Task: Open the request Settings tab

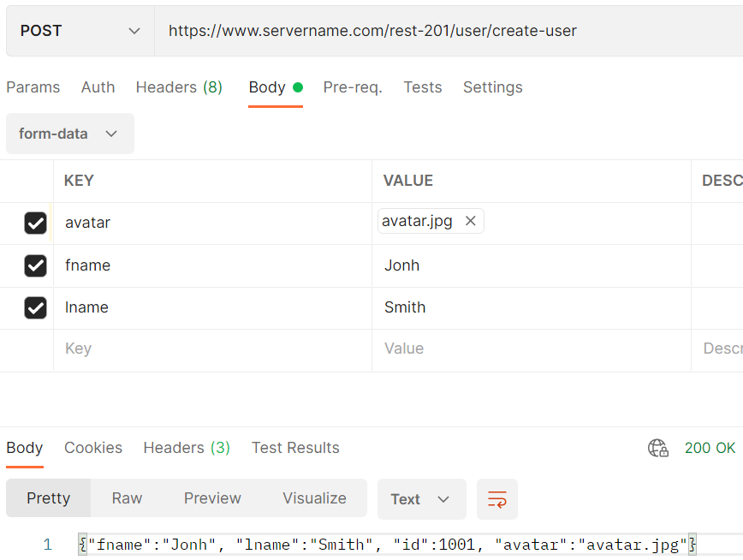Action: 493,87
